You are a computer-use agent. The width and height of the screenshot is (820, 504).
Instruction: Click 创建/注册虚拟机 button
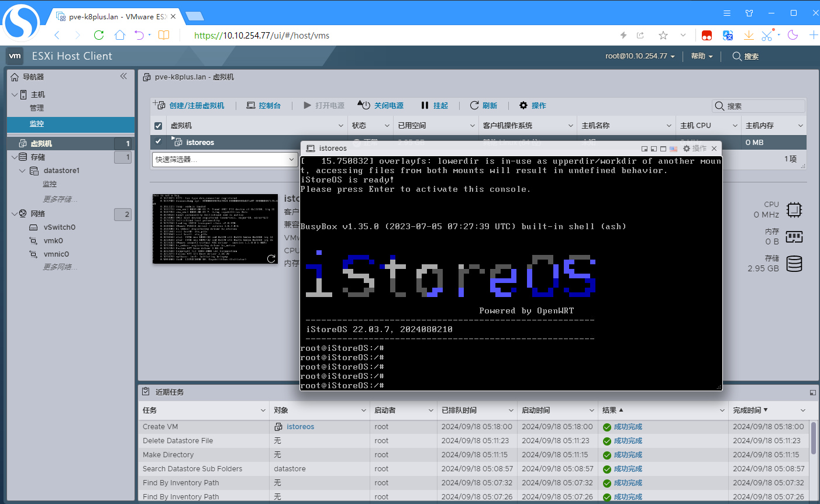[x=189, y=105]
